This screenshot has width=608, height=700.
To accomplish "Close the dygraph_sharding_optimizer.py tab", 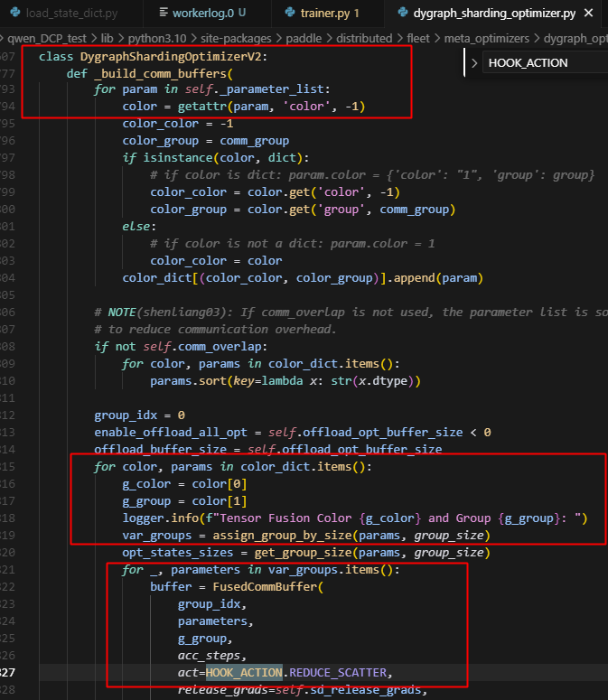I will coord(589,14).
